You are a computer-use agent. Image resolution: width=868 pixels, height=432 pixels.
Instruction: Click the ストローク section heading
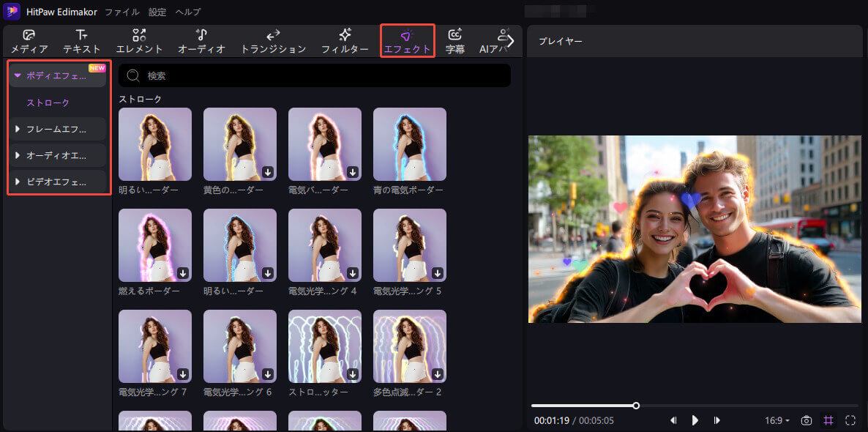[140, 99]
